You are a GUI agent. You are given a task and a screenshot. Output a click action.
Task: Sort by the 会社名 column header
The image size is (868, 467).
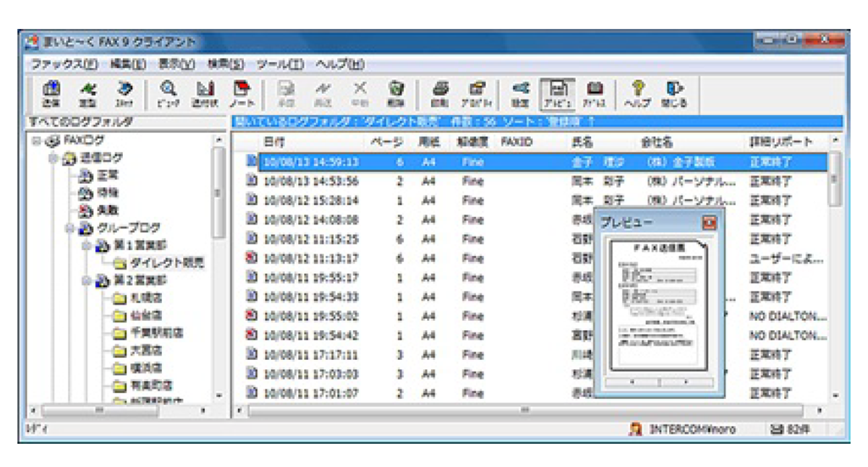pos(656,142)
